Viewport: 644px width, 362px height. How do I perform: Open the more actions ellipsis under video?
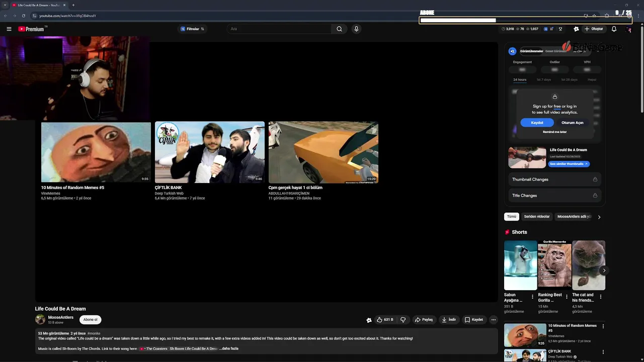494,320
